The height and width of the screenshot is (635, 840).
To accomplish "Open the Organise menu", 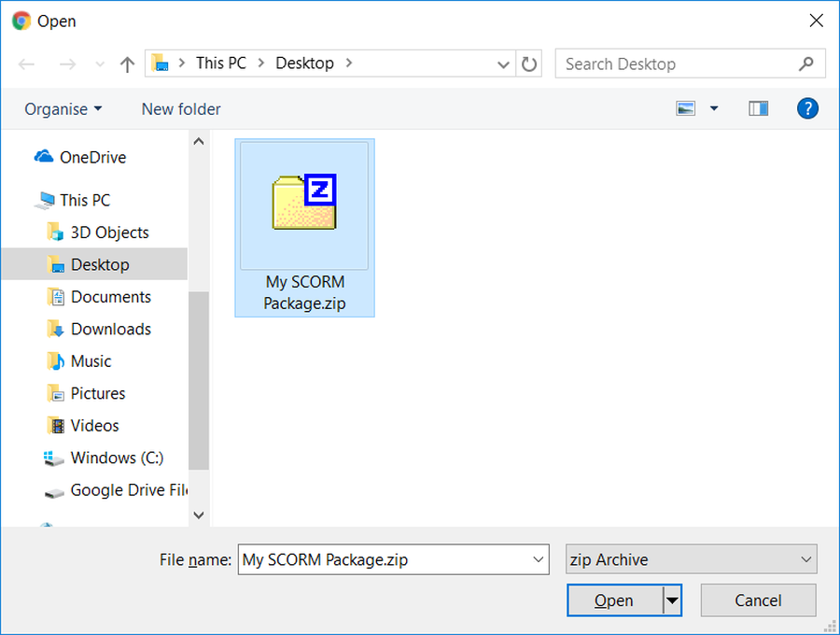I will tap(63, 108).
